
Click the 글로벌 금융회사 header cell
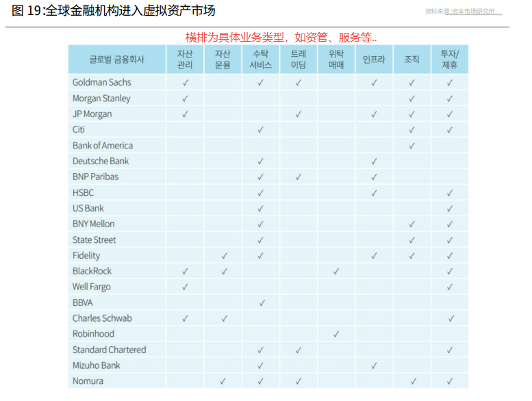click(116, 60)
